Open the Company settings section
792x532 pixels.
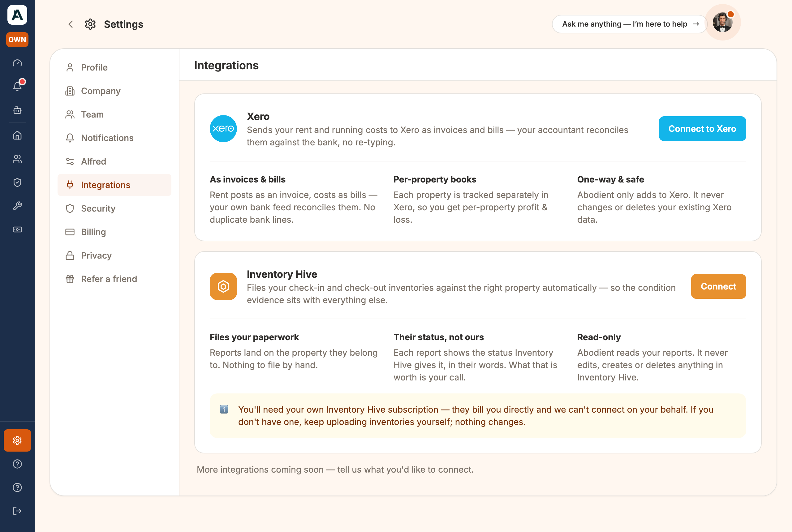[114, 91]
